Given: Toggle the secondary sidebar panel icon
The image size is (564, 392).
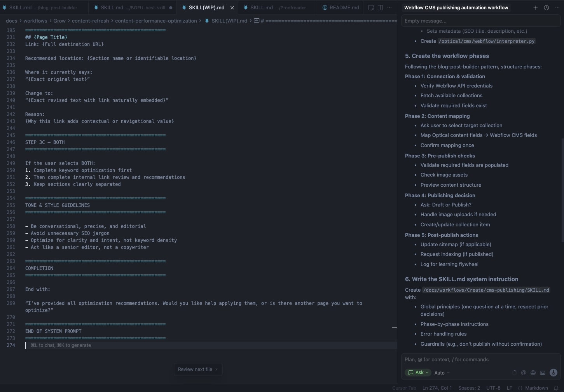Looking at the screenshot, I should (x=370, y=7).
